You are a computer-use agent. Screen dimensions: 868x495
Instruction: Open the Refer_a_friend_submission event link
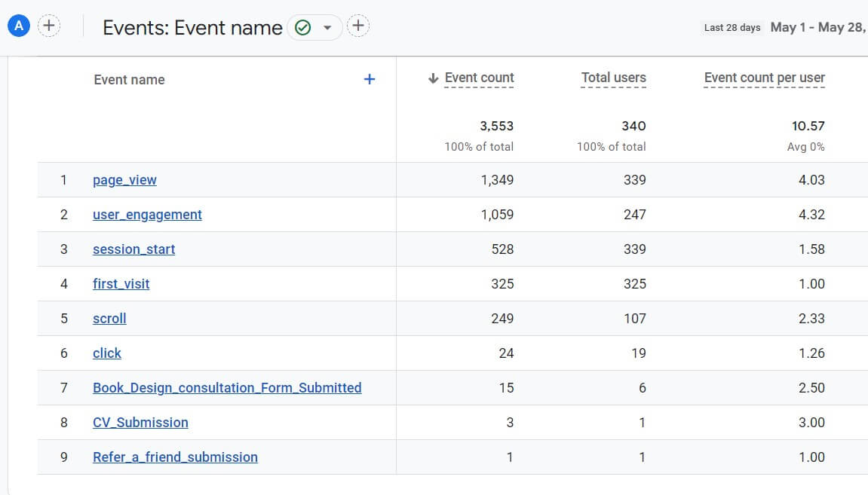(x=175, y=457)
